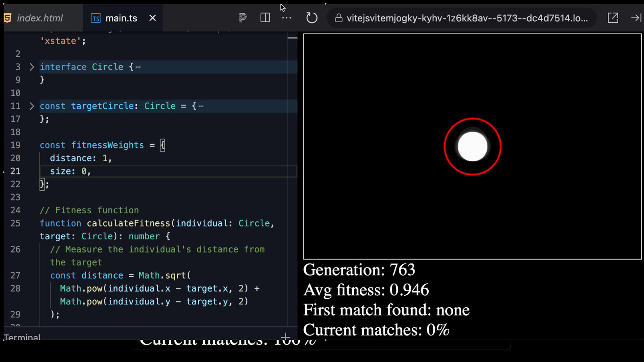Place cursor on 'distance: 1,' line
Image resolution: width=644 pixels, height=362 pixels.
(81, 158)
